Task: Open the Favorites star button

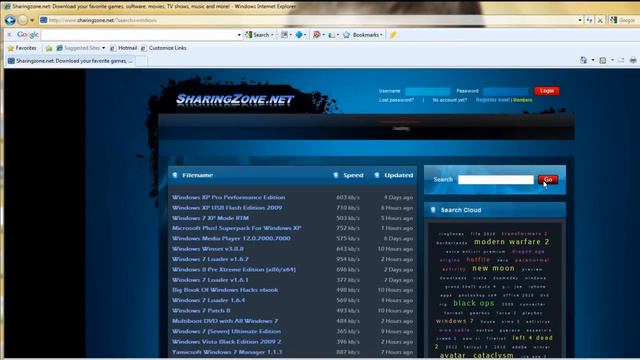Action: pos(22,48)
